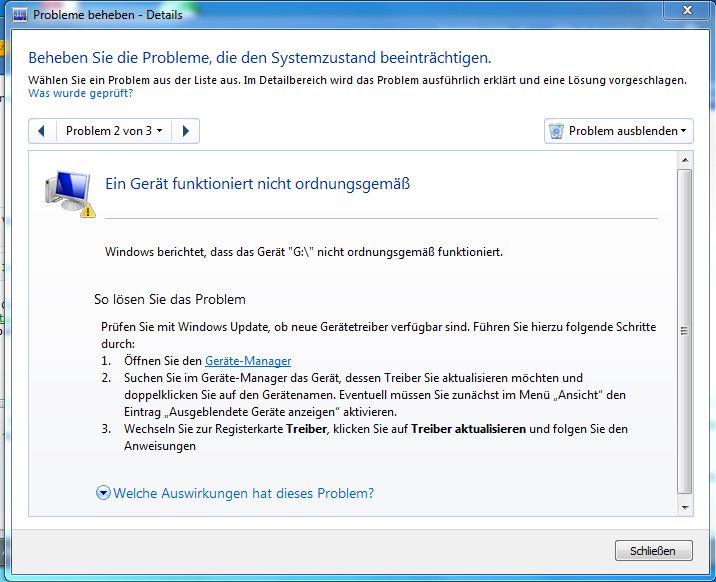The width and height of the screenshot is (716, 582).
Task: Open the 'Problem ausblenden' dropdown button
Action: tap(619, 131)
